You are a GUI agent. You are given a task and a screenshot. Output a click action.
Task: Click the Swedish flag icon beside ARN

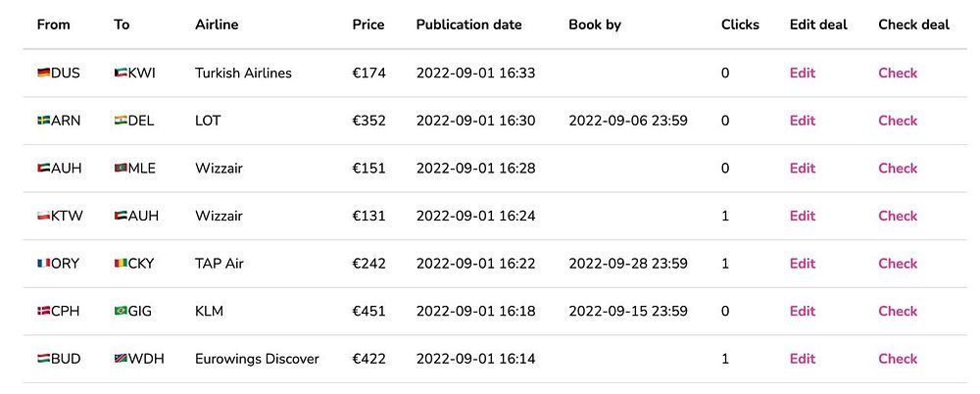44,121
